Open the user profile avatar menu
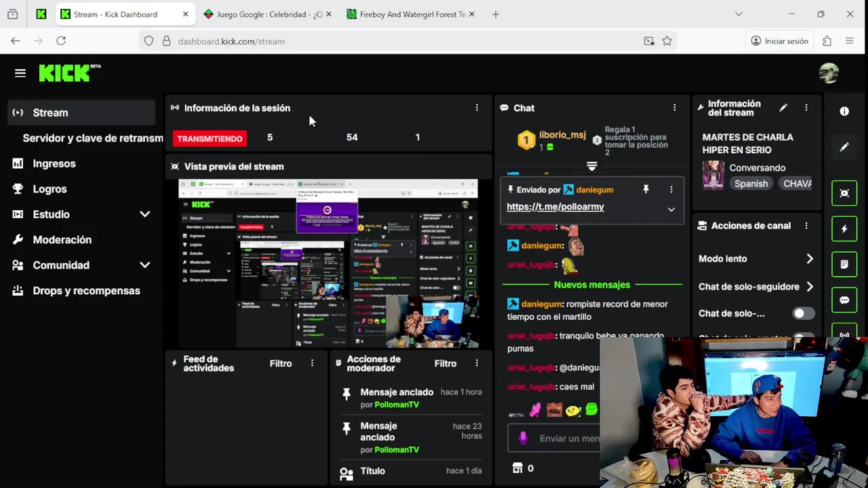This screenshot has width=868, height=488. tap(829, 73)
